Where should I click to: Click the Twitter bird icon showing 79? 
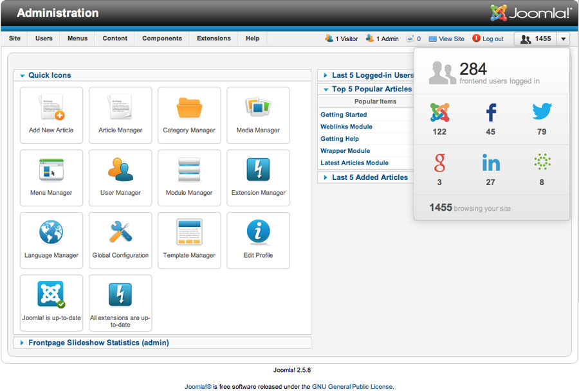[542, 111]
